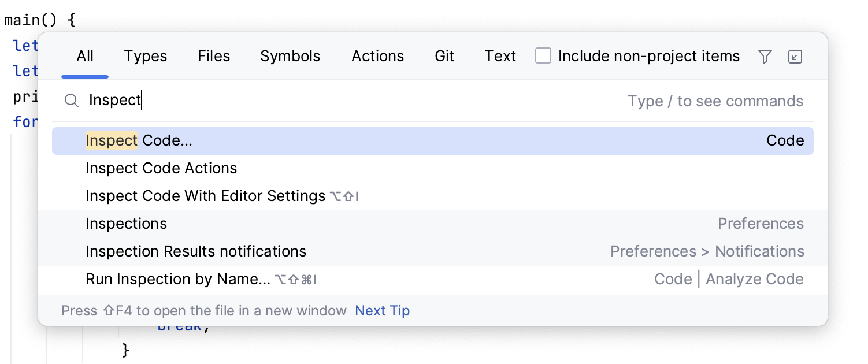868x364 pixels.
Task: Switch to the All tab
Action: tap(84, 56)
